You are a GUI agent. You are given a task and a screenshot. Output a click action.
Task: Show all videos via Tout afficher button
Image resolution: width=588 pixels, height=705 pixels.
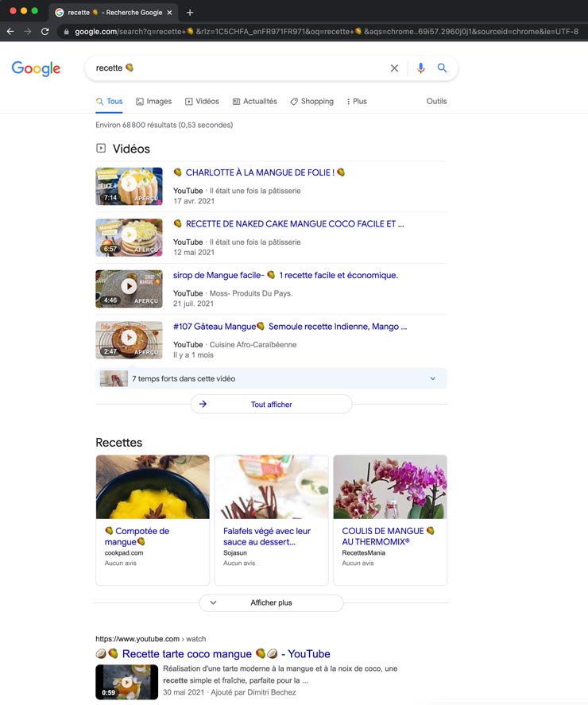(271, 405)
